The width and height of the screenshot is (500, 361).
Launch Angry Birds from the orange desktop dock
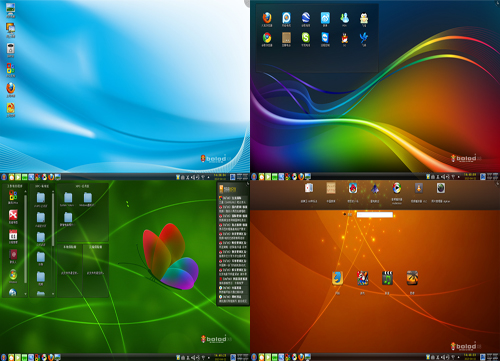pos(353,188)
